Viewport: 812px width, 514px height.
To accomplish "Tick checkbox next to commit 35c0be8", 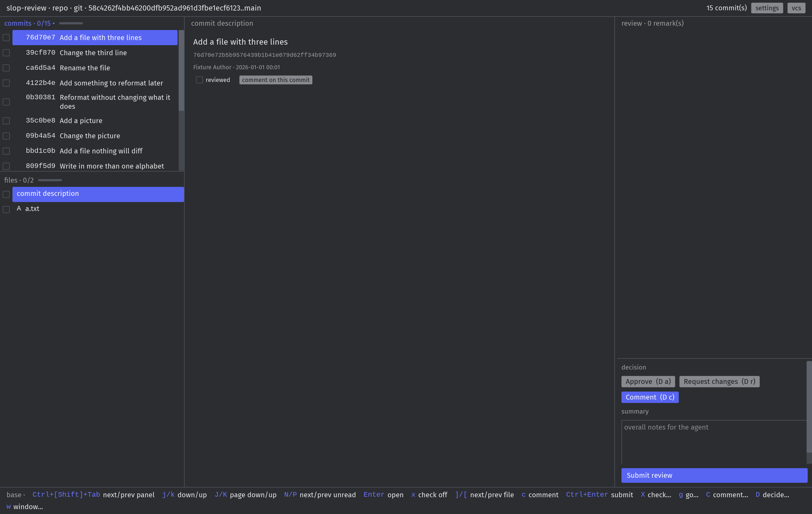I will (6, 121).
